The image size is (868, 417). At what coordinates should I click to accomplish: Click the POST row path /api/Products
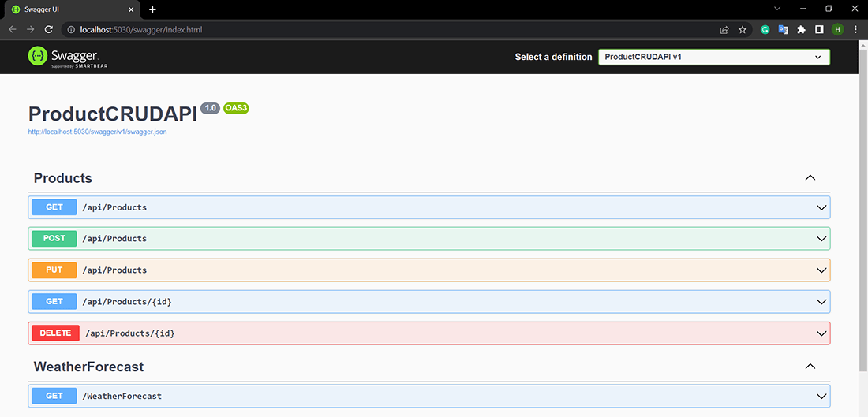tap(114, 239)
